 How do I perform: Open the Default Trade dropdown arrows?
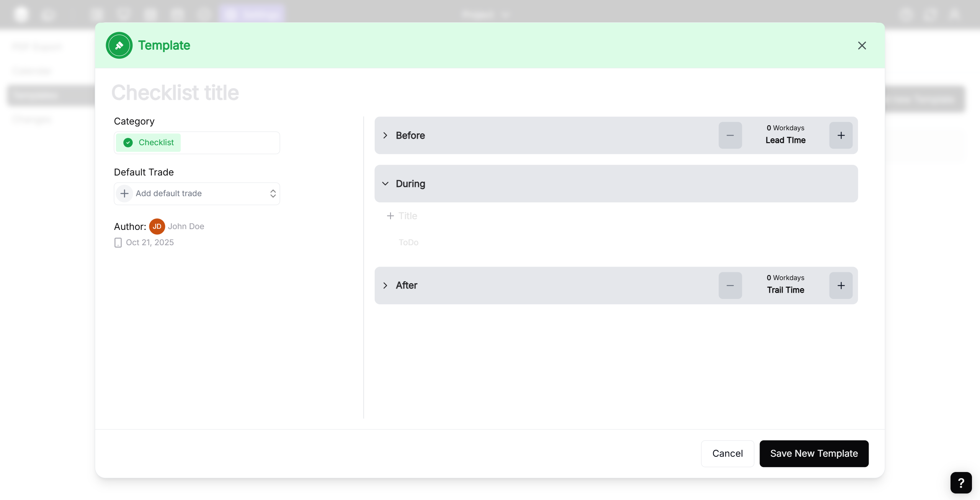pos(273,193)
